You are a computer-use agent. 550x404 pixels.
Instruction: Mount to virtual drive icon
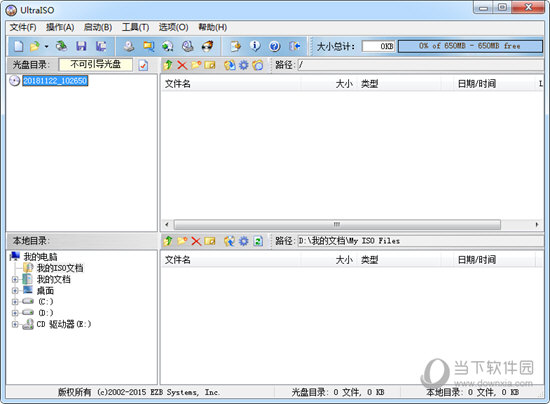[x=188, y=46]
